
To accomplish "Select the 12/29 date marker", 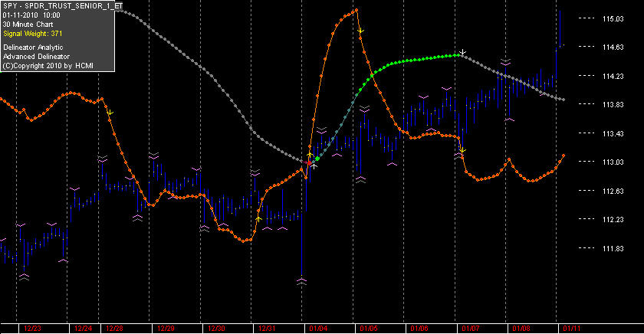I will (x=166, y=329).
